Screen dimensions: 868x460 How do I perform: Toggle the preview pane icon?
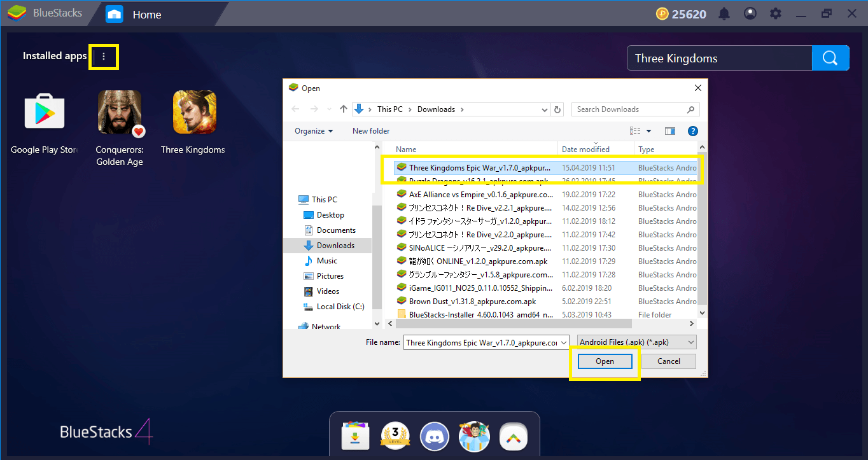click(669, 131)
